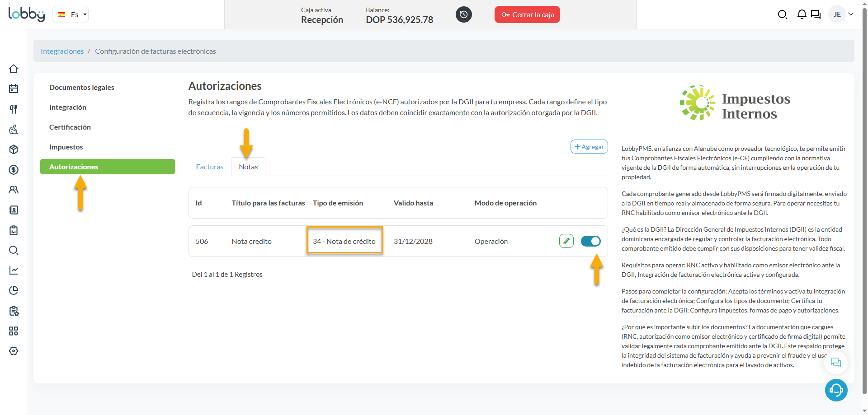The width and height of the screenshot is (868, 415).
Task: Open the housekeeping broom icon
Action: pos(14,130)
